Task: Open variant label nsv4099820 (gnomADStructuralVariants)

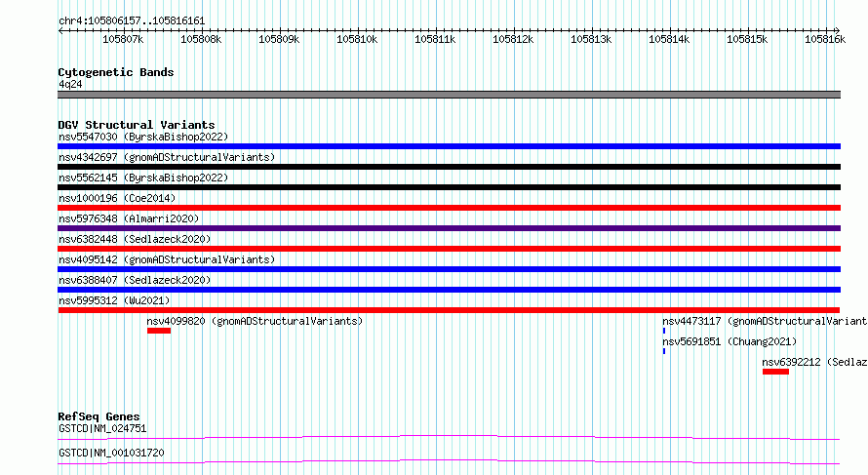Action: tap(255, 321)
